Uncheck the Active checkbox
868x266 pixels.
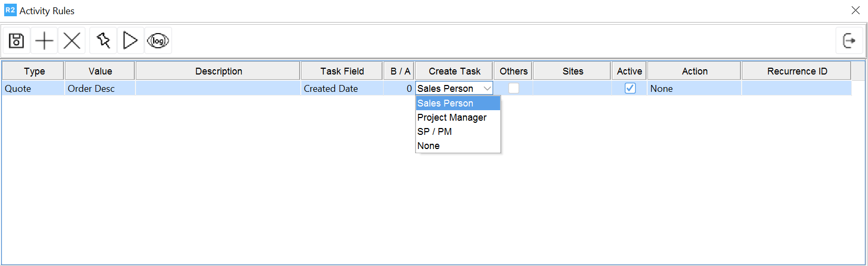(630, 88)
